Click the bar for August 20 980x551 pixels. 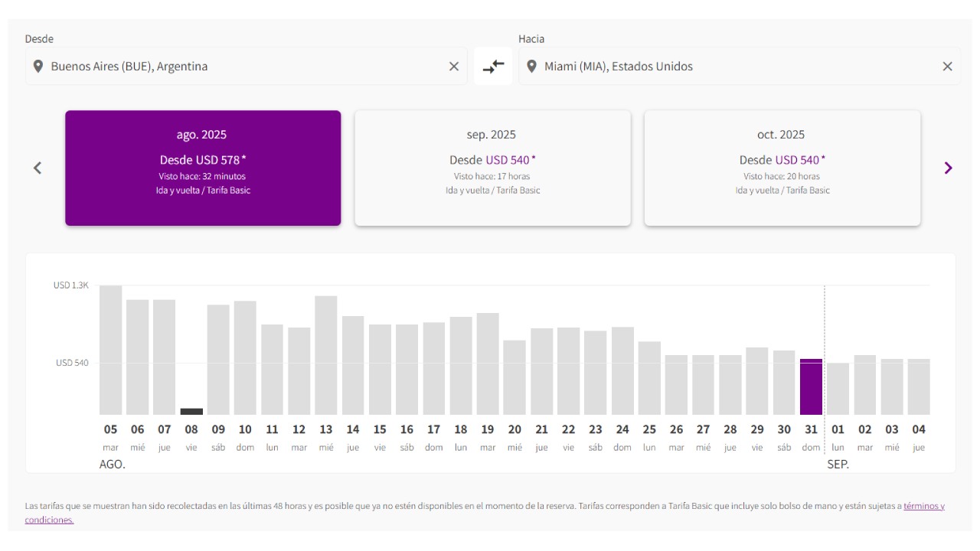pos(514,377)
